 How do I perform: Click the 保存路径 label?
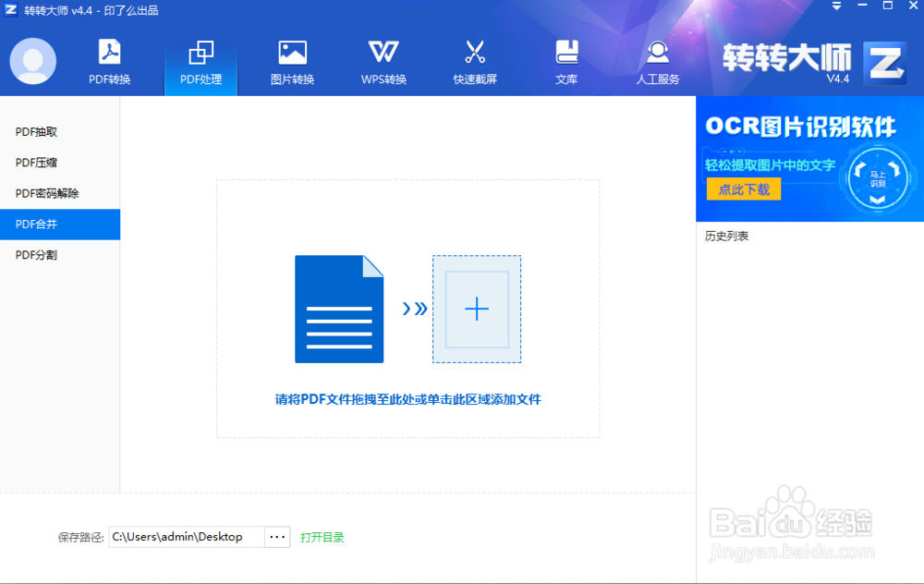coord(80,538)
